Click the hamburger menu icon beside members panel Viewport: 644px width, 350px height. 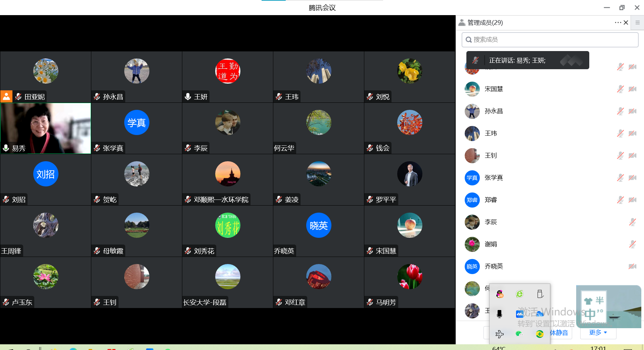click(637, 23)
